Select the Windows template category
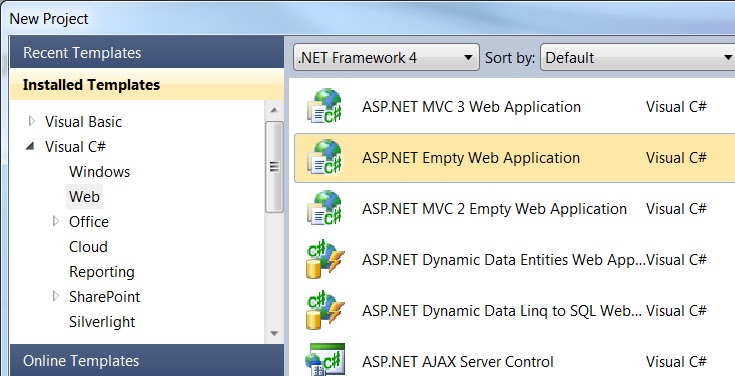735x376 pixels. 99,172
